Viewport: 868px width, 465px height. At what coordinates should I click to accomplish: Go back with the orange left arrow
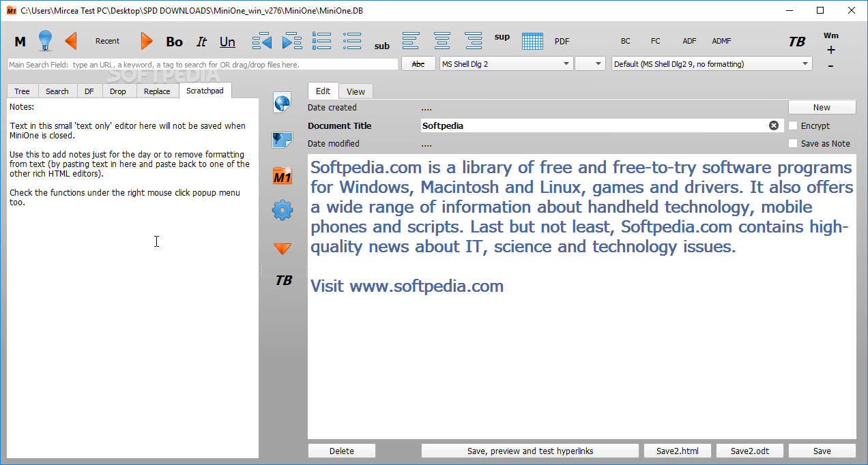[70, 41]
